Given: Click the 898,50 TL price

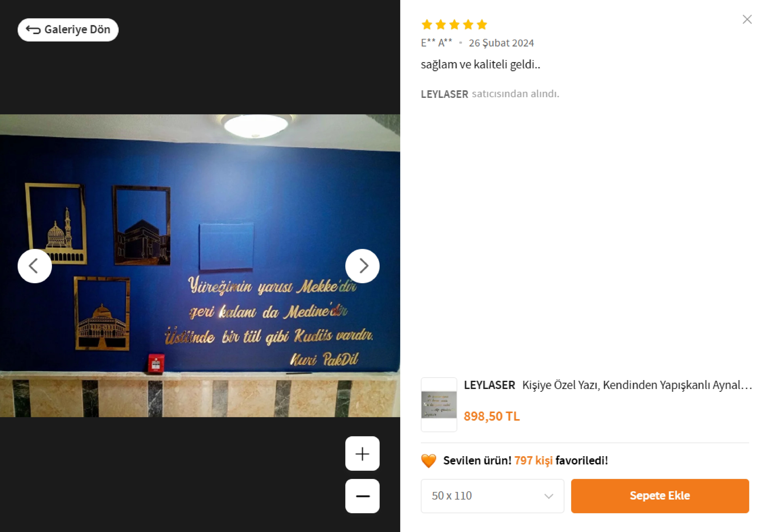Looking at the screenshot, I should [x=492, y=416].
